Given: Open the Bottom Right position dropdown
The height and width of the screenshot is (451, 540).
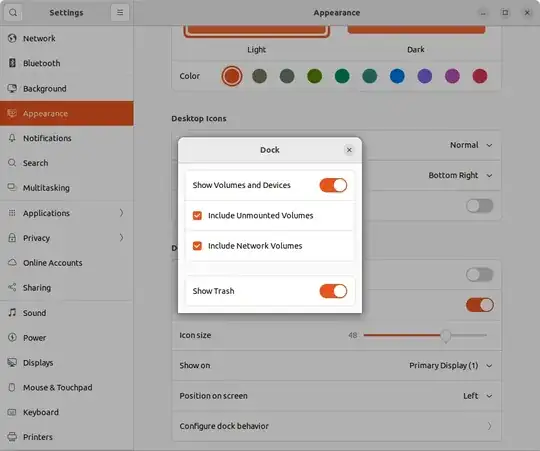Looking at the screenshot, I should click(460, 175).
